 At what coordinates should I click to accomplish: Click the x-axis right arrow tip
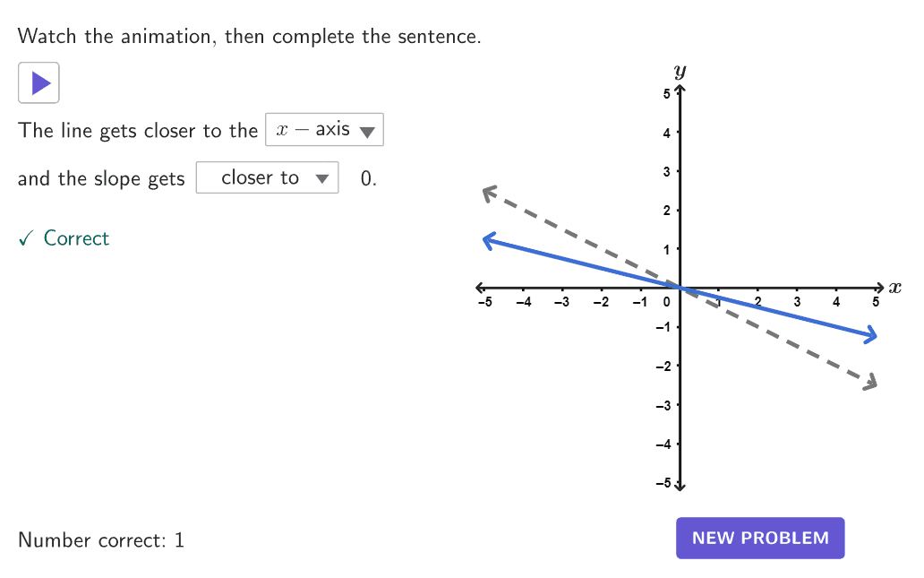point(879,288)
